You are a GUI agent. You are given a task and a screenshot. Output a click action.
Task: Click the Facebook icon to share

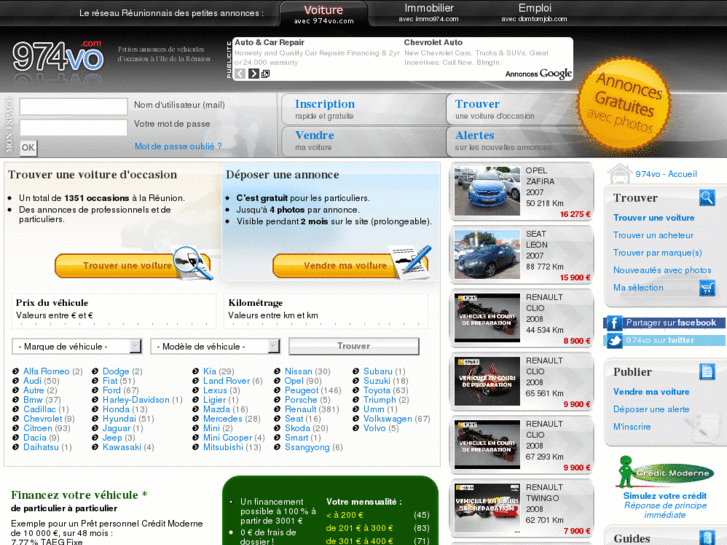tap(614, 323)
